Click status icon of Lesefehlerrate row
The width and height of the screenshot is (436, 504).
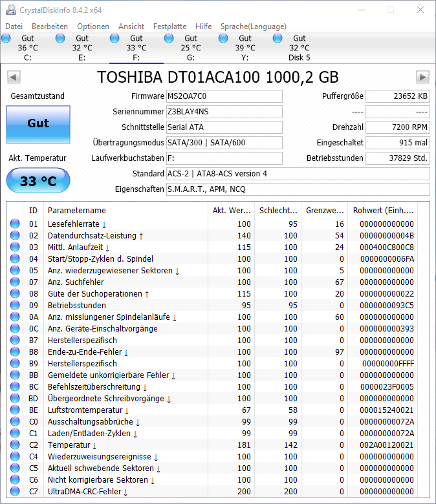click(15, 224)
